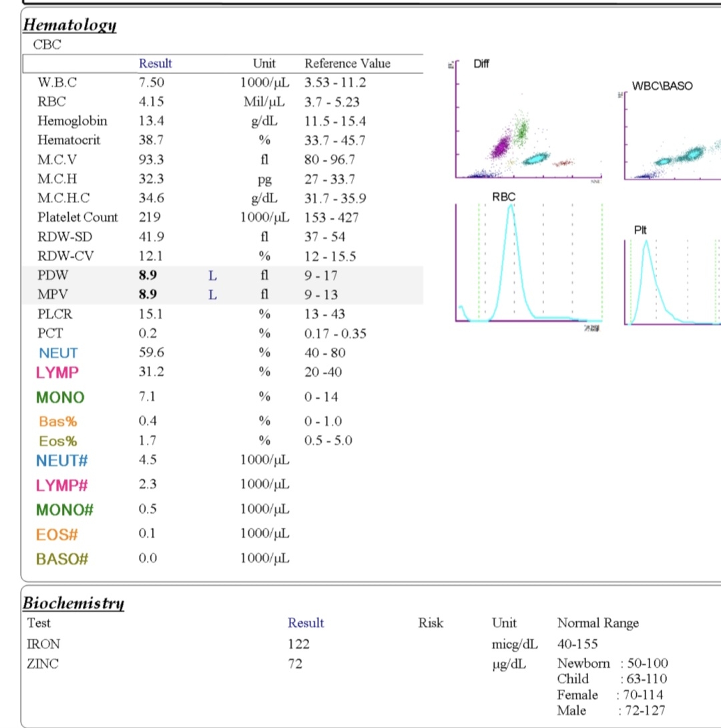Click the L flag in the MPV row
The image size is (721, 728).
(212, 295)
